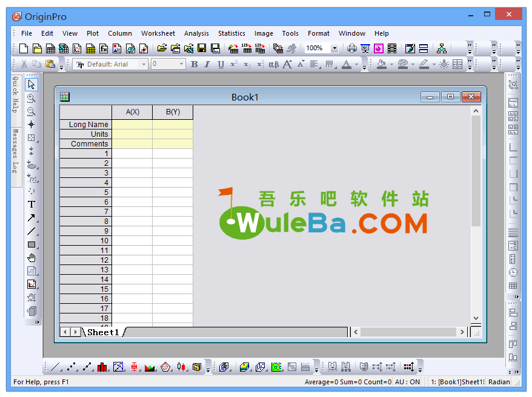Viewport: 532px width, 397px height.
Task: Toggle Subscript formatting
Action: click(248, 64)
